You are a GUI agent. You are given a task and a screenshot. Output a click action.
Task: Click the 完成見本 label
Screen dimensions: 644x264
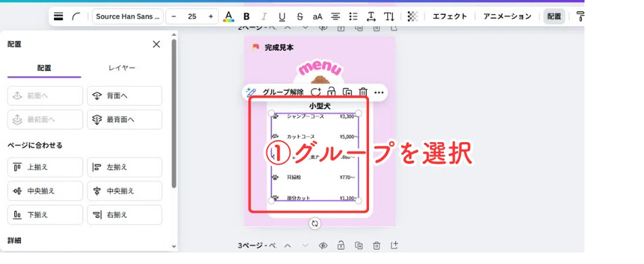tap(279, 47)
